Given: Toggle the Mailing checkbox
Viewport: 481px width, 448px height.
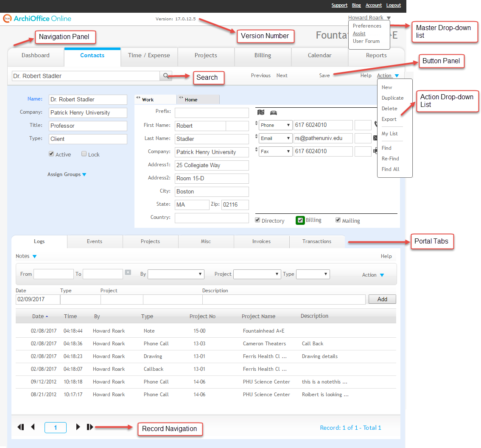Looking at the screenshot, I should click(x=338, y=220).
